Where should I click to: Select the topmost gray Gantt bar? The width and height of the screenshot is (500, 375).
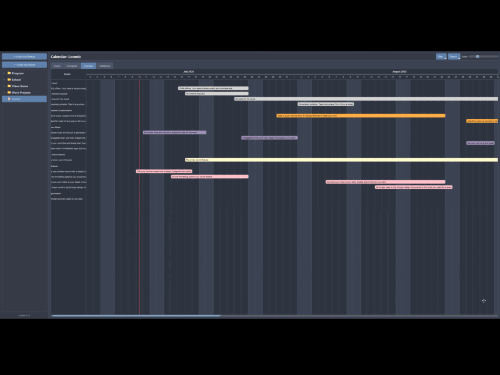(x=213, y=88)
